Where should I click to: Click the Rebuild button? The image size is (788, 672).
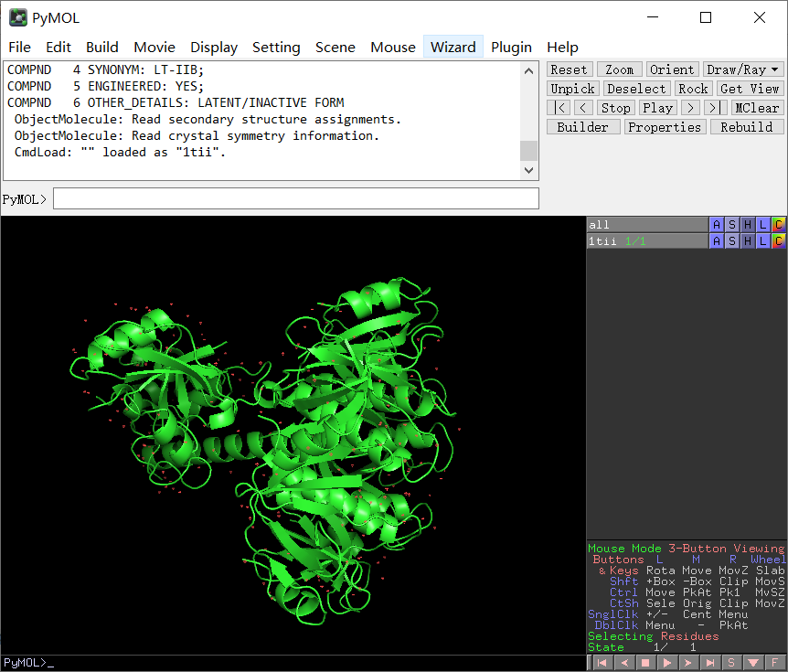coord(747,127)
